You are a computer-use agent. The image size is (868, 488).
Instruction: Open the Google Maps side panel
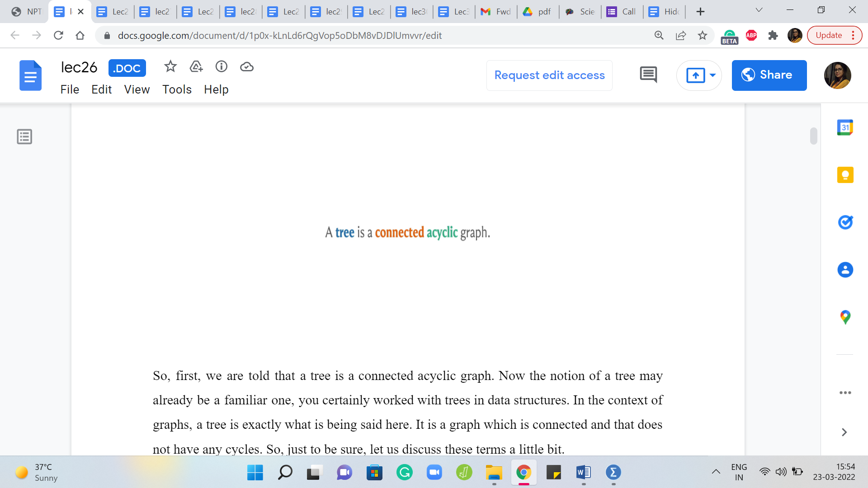click(x=845, y=317)
